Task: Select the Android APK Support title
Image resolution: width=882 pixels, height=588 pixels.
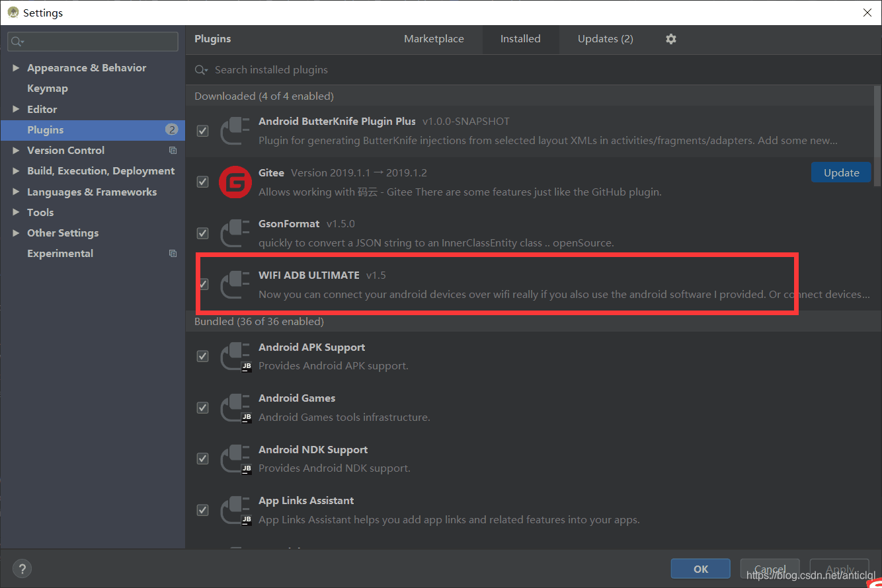Action: [x=312, y=348]
